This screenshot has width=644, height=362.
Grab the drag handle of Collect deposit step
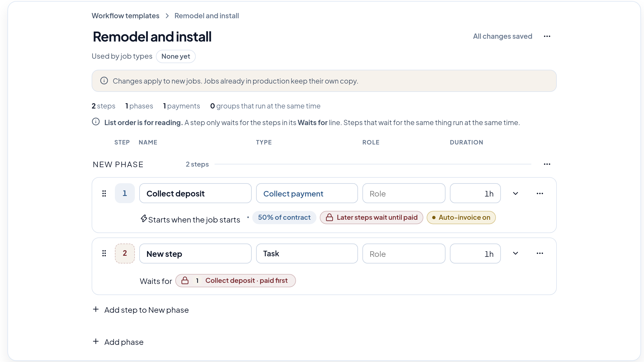[104, 193]
